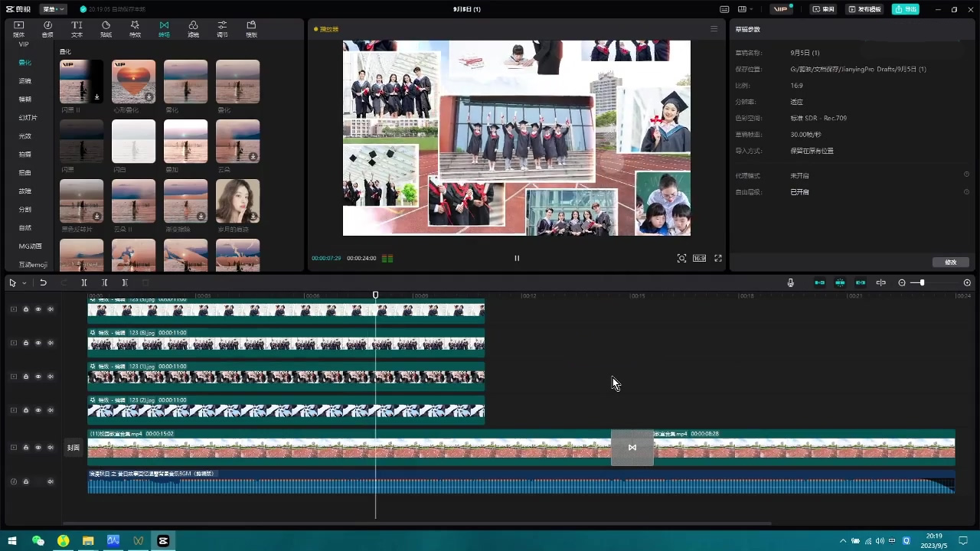The height and width of the screenshot is (551, 980).
Task: Hide the 123 (6).jpg track using eye icon
Action: pos(38,343)
